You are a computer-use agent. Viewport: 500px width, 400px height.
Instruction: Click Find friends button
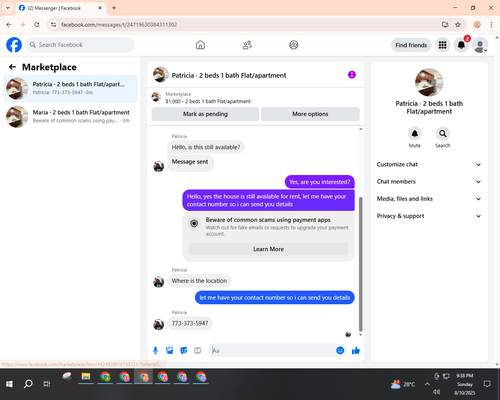[x=411, y=45]
